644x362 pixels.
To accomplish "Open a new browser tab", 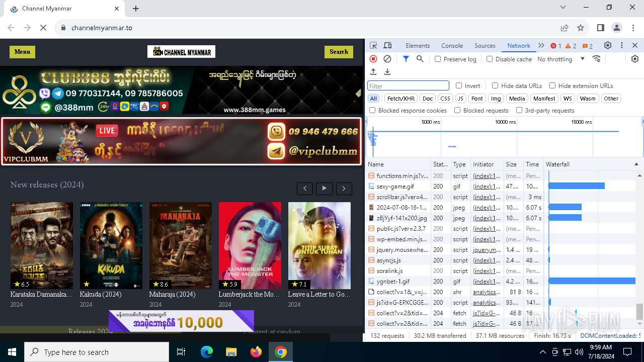I will pos(136,9).
